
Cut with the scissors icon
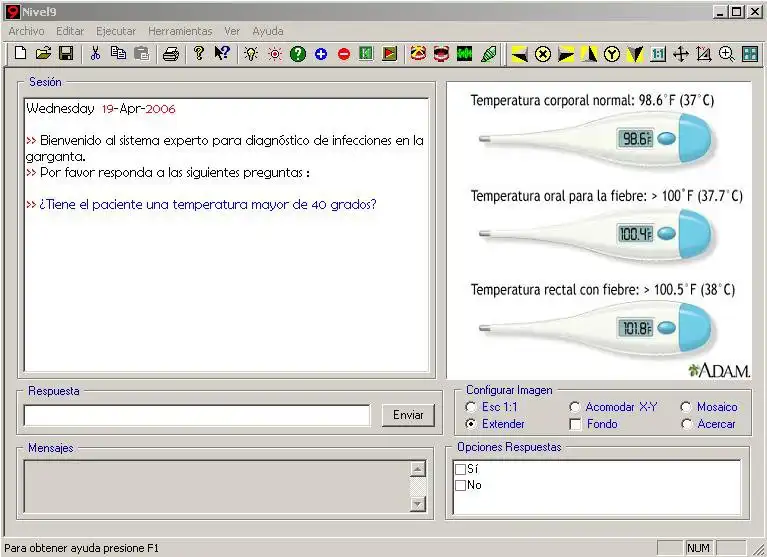[95, 53]
